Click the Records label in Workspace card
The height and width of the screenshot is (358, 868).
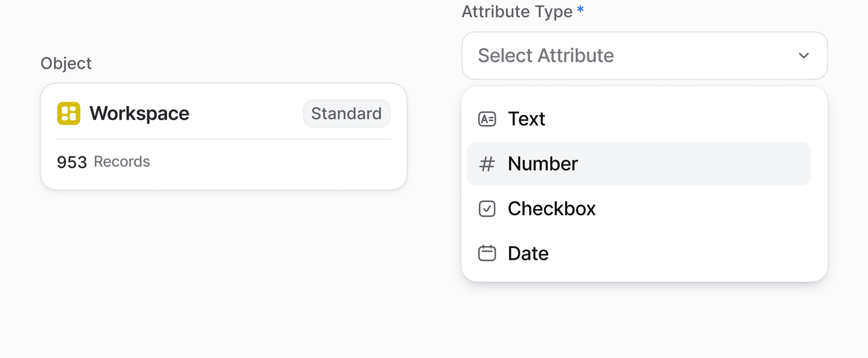point(122,162)
